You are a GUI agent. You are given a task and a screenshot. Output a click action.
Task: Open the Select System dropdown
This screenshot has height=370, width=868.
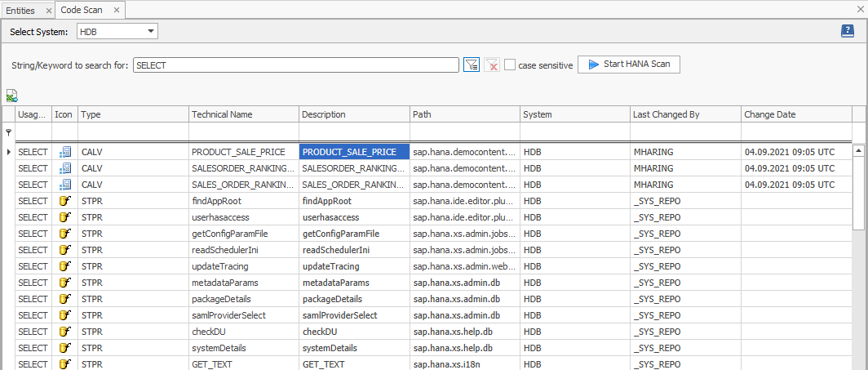(151, 31)
